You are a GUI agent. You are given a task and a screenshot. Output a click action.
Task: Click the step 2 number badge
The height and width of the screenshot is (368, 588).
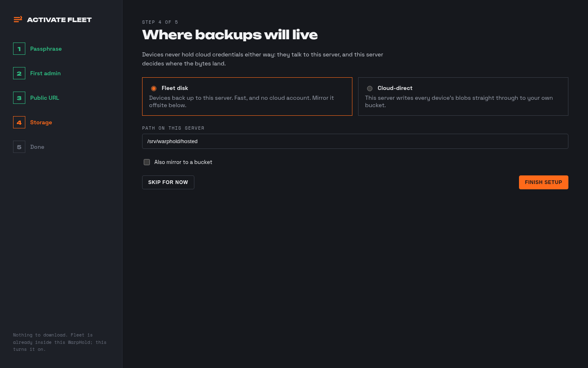19,73
